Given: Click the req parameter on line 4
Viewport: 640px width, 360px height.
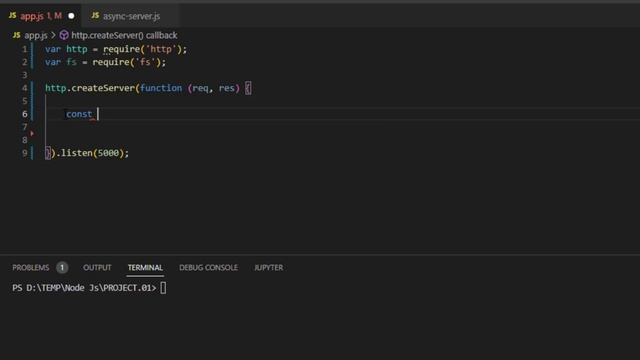Looking at the screenshot, I should point(200,88).
